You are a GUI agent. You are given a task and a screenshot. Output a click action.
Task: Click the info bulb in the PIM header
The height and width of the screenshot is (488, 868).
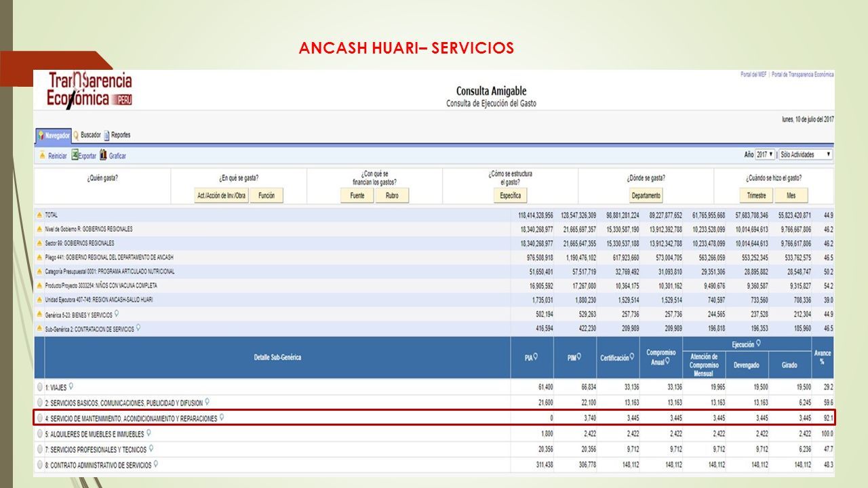tap(578, 357)
